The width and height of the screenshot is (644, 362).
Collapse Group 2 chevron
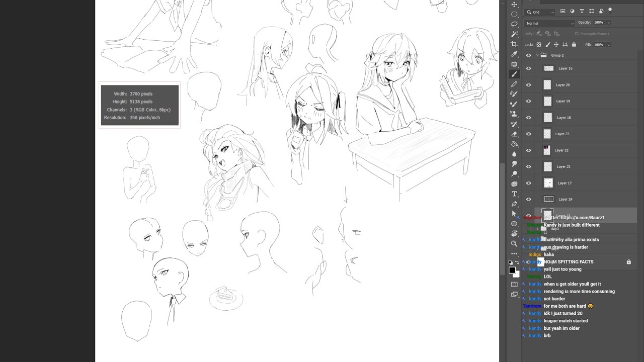pyautogui.click(x=537, y=55)
